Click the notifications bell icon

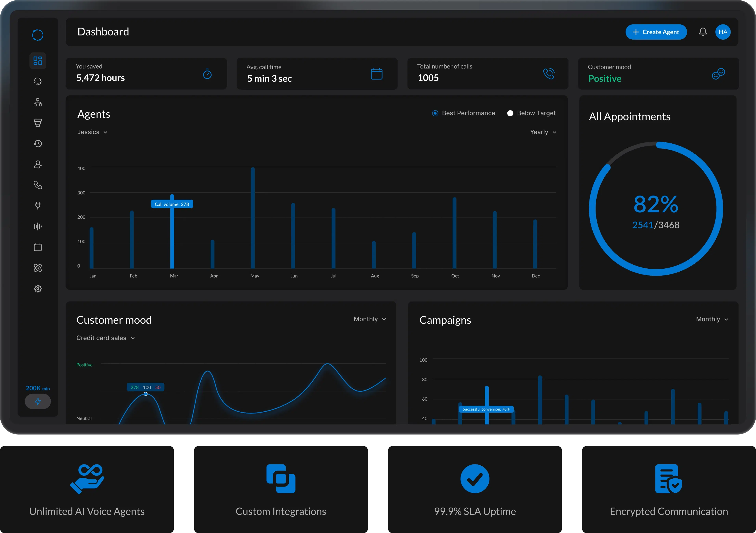703,32
